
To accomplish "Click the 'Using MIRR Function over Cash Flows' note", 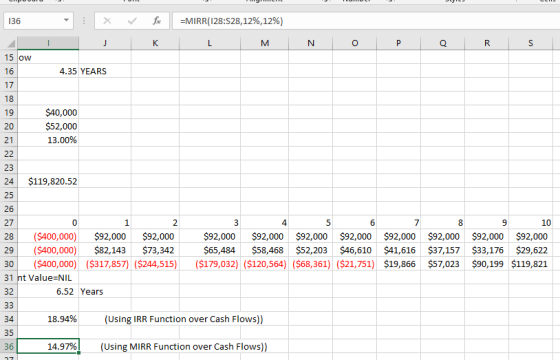I will (184, 346).
